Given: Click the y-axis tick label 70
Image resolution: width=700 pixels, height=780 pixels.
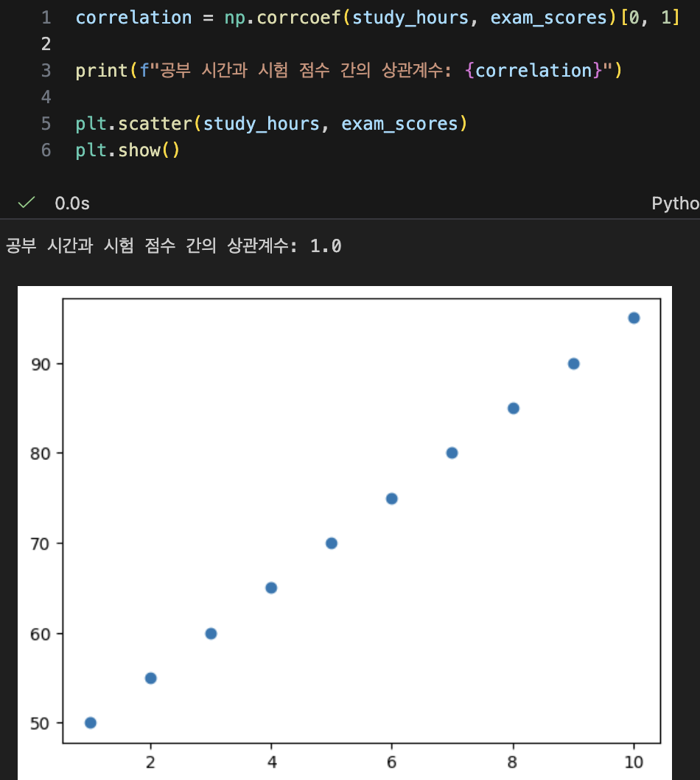Looking at the screenshot, I should pos(41,543).
